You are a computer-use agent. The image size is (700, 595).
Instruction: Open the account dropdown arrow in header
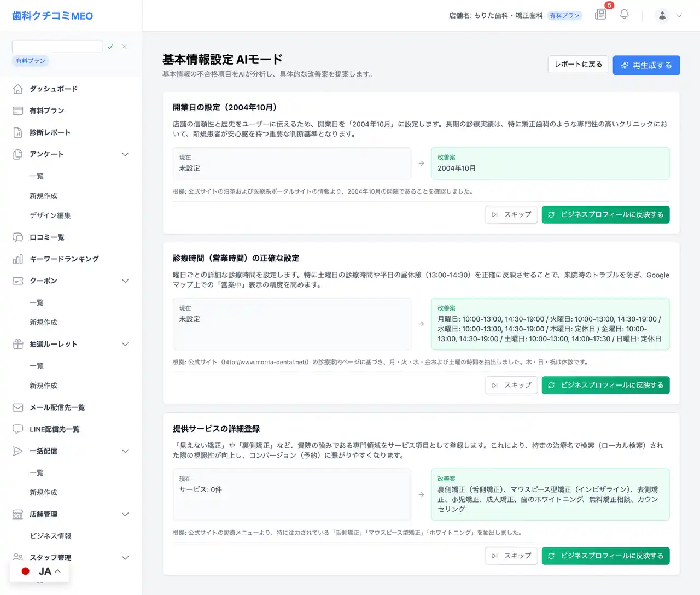coord(679,16)
